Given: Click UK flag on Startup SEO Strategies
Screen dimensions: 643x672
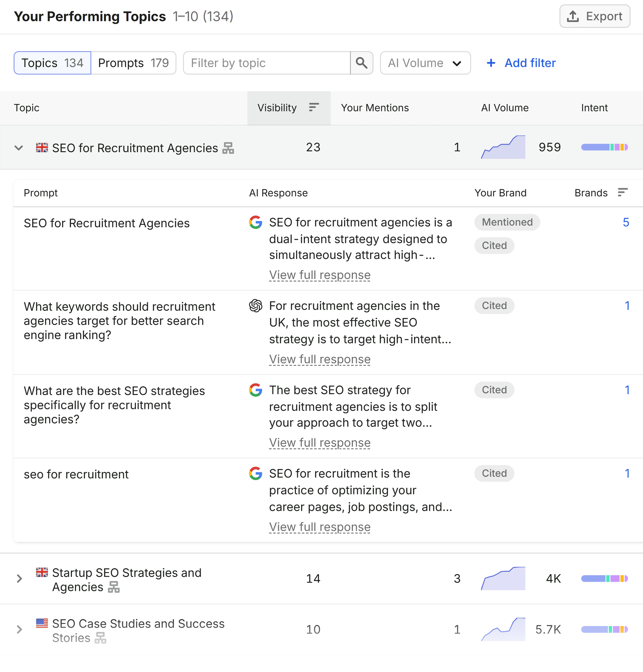Looking at the screenshot, I should 42,572.
